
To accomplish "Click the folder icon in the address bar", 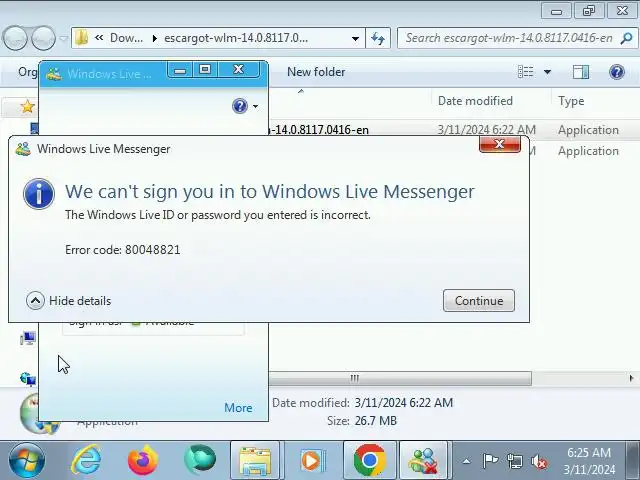I will [x=82, y=38].
